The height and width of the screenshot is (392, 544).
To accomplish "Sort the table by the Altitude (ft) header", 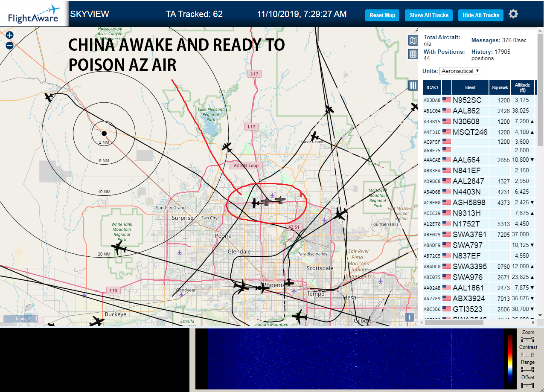I will point(523,87).
